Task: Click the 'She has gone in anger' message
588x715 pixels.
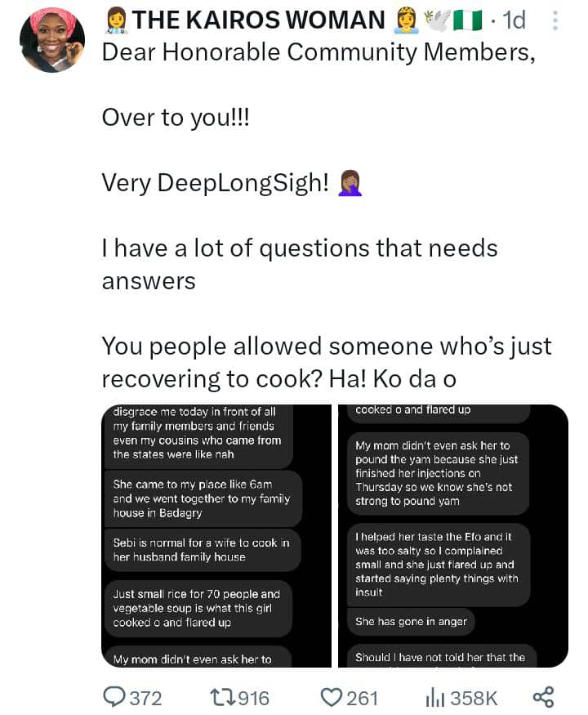Action: [412, 621]
